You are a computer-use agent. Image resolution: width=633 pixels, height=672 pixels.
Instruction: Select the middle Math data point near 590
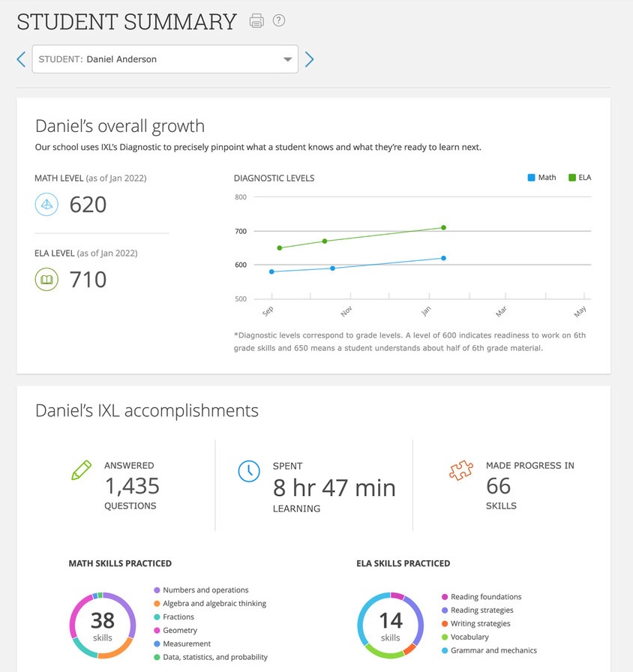332,268
